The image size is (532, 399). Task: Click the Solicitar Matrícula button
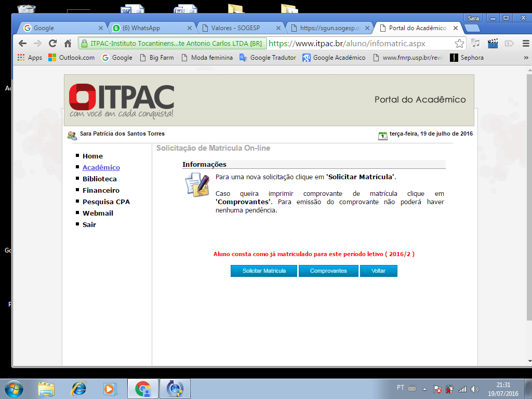(x=264, y=271)
